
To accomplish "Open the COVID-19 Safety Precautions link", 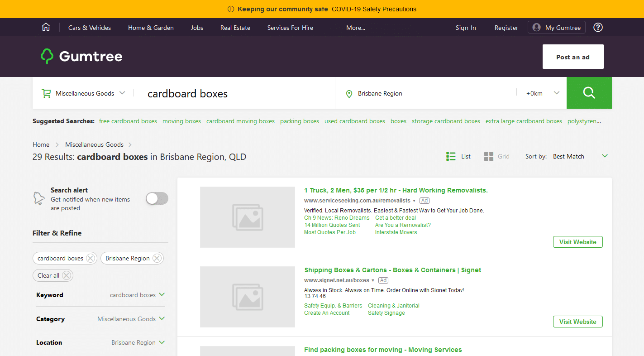I will click(x=374, y=9).
